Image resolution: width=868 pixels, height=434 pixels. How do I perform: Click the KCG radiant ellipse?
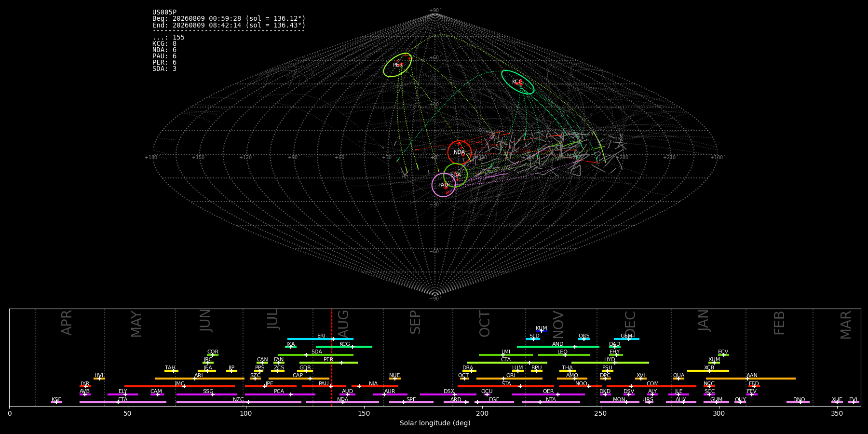[517, 82]
